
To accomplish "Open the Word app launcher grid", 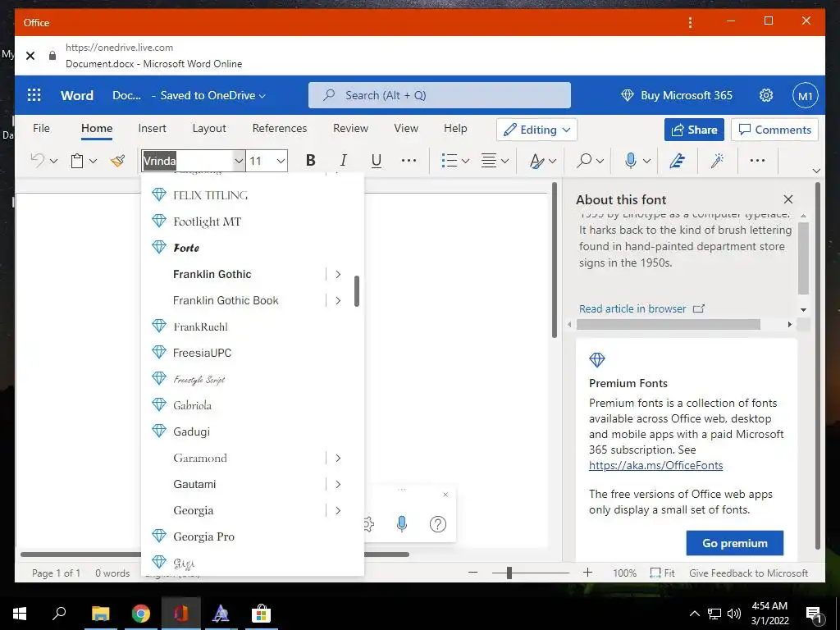I will (x=34, y=95).
